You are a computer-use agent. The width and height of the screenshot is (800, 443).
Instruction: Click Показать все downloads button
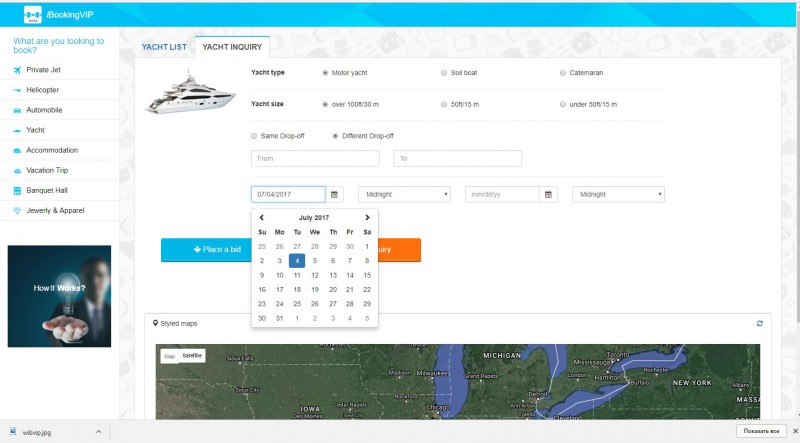pos(761,431)
